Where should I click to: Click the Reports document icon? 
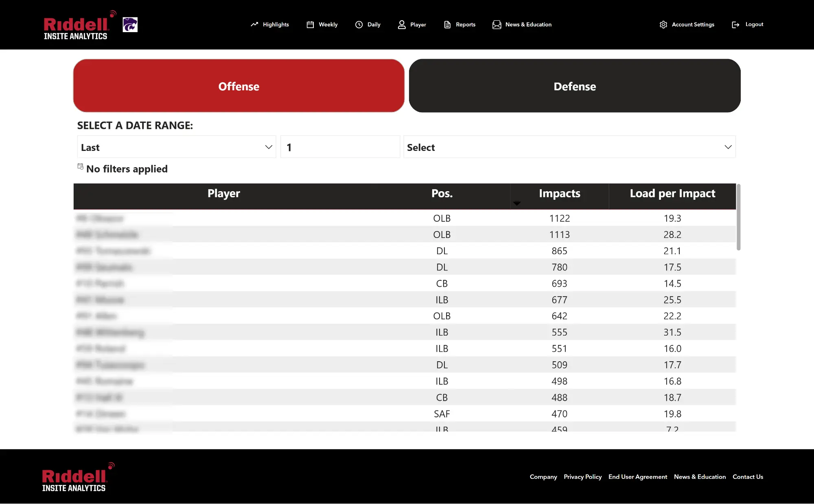pos(447,24)
